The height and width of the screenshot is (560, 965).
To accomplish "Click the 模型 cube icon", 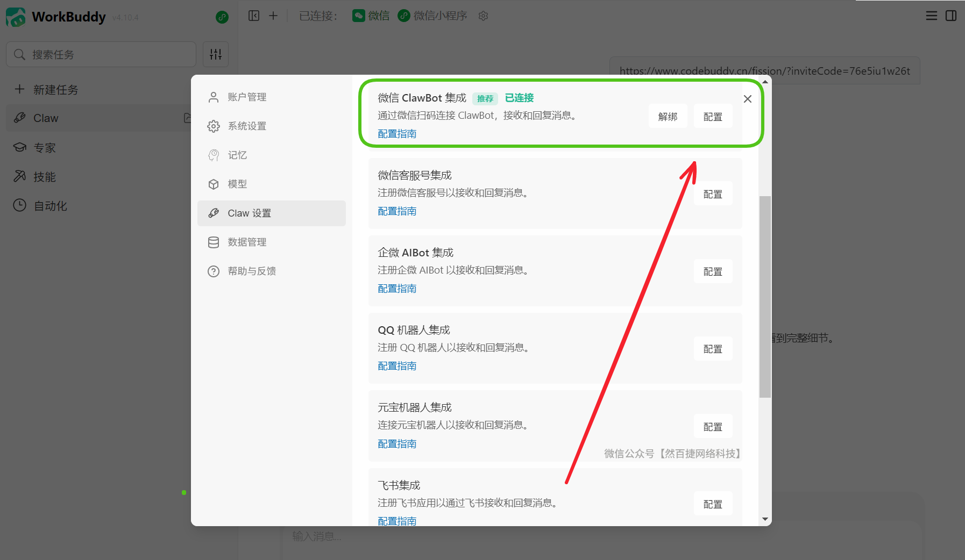I will pyautogui.click(x=214, y=184).
